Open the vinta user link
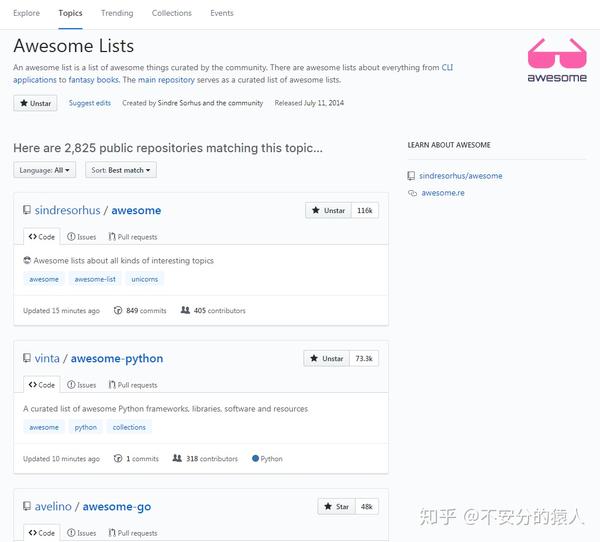The image size is (600, 542). (47, 358)
